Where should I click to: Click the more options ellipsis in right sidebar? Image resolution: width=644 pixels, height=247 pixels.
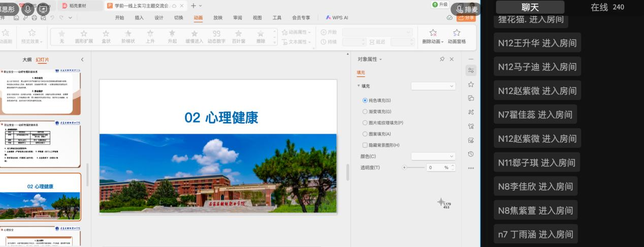coord(471,168)
